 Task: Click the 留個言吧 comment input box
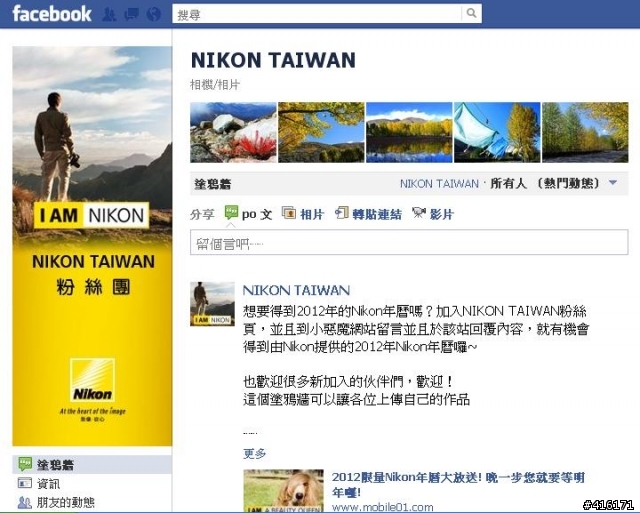tap(409, 242)
